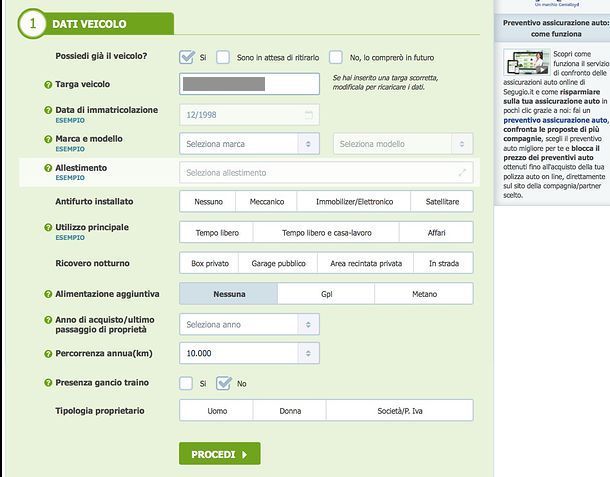
Task: Click the expand icon in Allestimento field
Action: [462, 172]
